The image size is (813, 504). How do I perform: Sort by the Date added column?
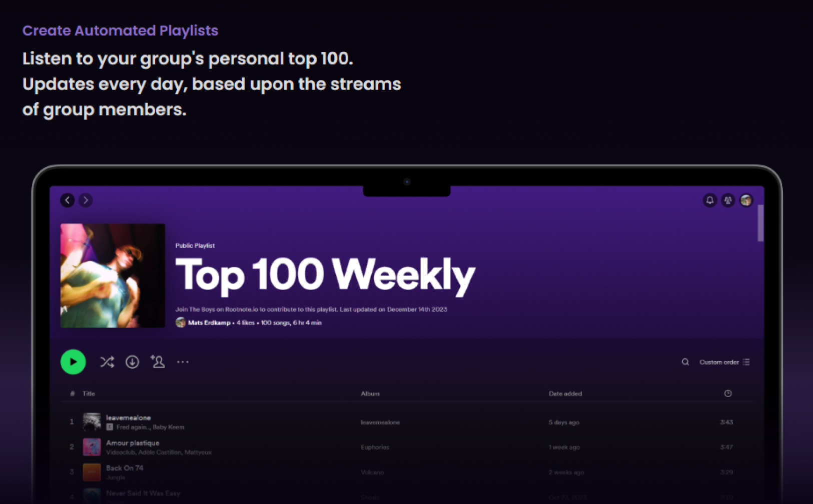click(x=565, y=393)
